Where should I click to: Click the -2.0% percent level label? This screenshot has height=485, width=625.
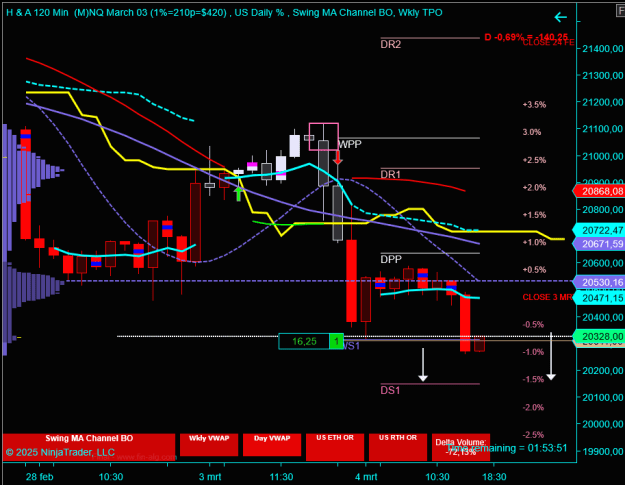point(533,407)
